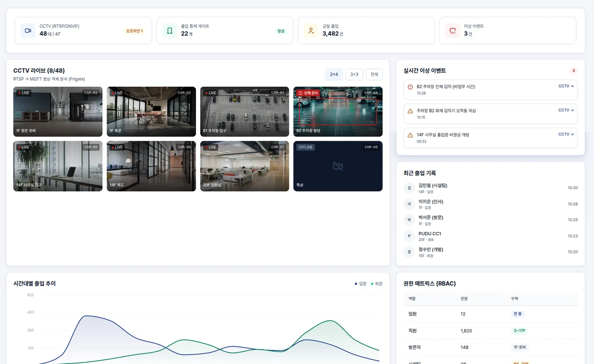Click the 실시간 이상 이벤트 heading
This screenshot has width=594, height=364.
tap(425, 71)
